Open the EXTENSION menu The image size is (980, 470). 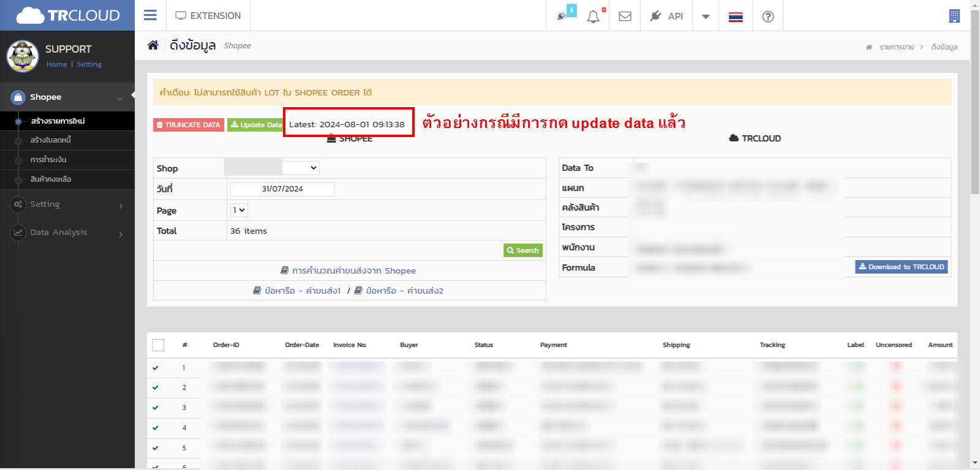coord(208,15)
